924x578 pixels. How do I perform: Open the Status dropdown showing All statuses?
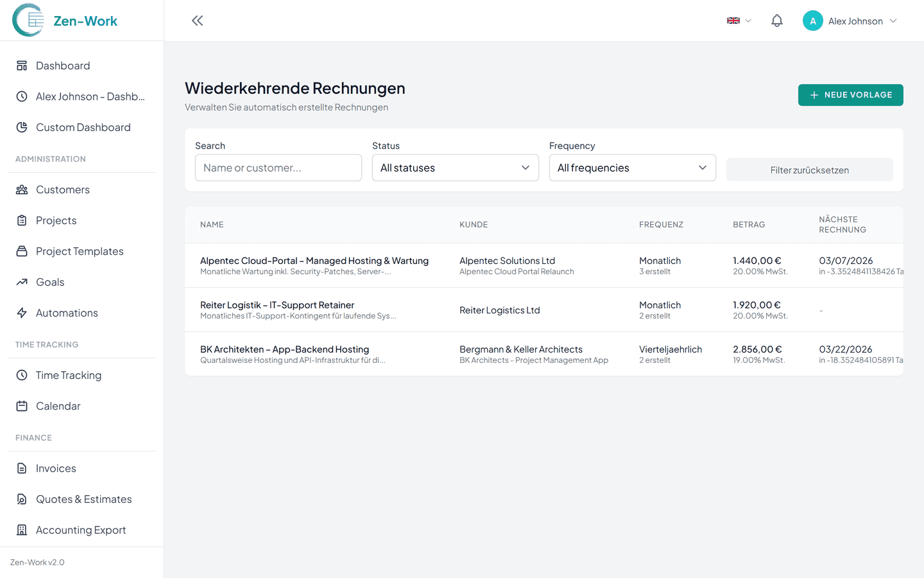455,168
